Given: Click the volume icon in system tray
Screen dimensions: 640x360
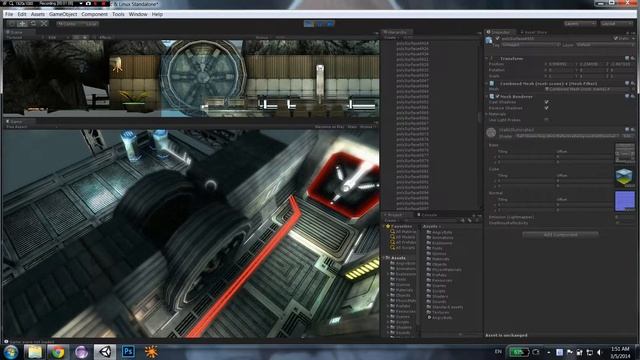Looking at the screenshot, I should click(x=600, y=352).
